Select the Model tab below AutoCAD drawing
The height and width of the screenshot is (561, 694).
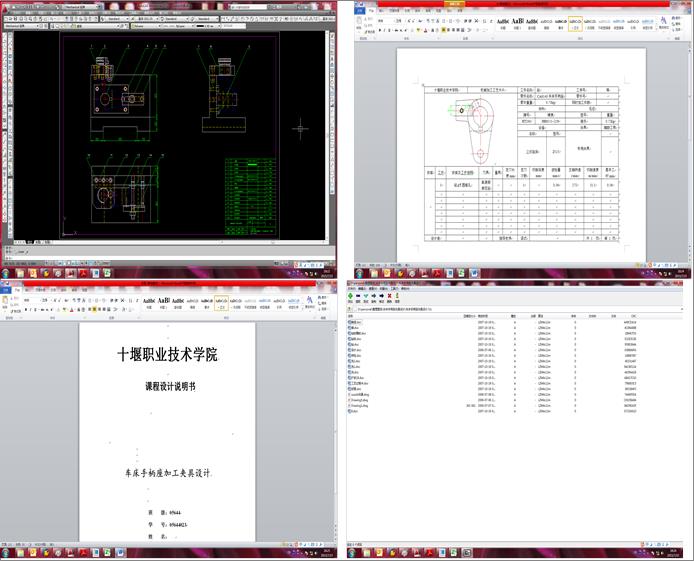coord(30,242)
